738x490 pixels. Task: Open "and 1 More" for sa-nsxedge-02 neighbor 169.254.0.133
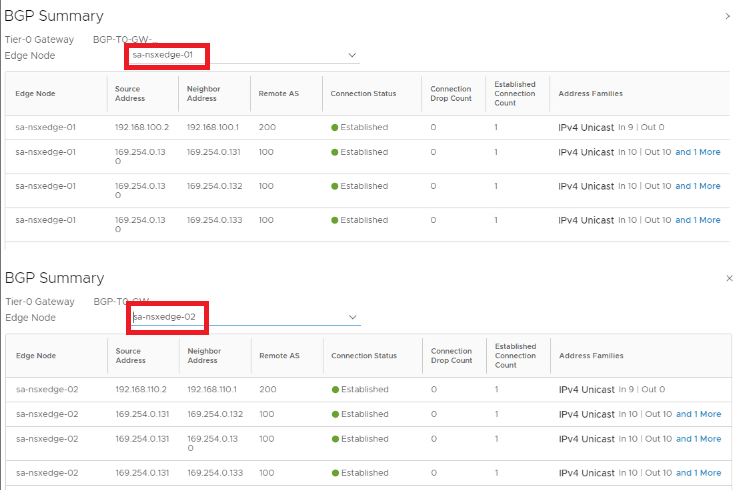pos(698,473)
